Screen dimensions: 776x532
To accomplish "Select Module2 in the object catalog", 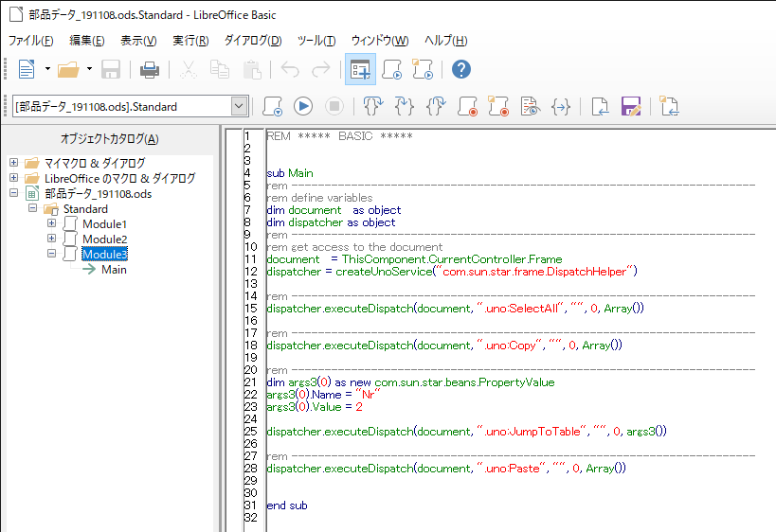I will click(104, 239).
